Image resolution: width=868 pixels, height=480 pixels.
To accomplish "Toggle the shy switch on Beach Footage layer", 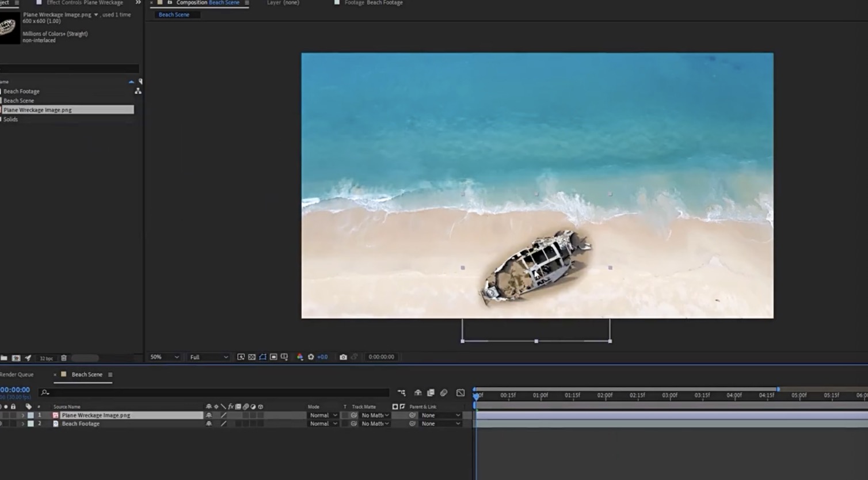I will tap(209, 424).
